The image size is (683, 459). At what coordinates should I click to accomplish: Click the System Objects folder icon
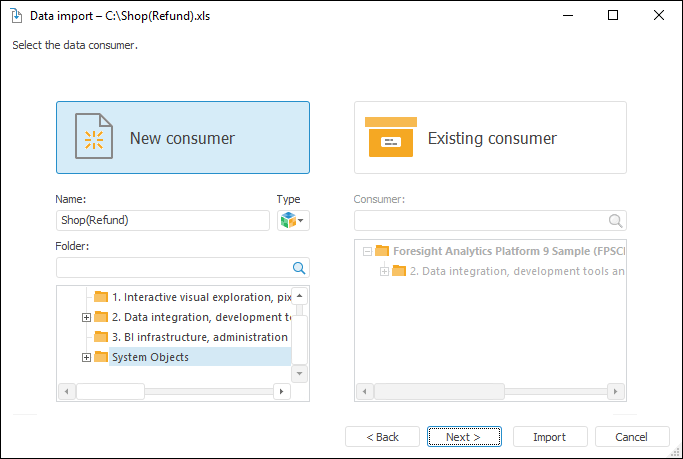click(100, 357)
